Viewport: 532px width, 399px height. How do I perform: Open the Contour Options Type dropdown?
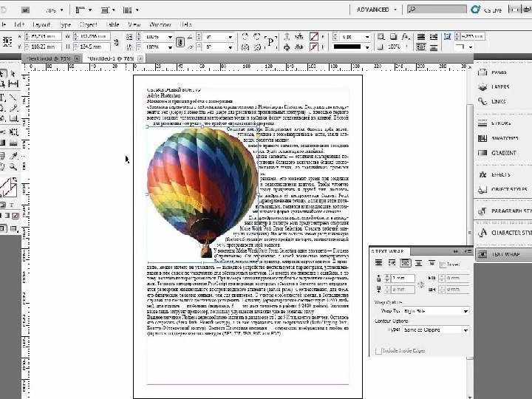pos(436,330)
